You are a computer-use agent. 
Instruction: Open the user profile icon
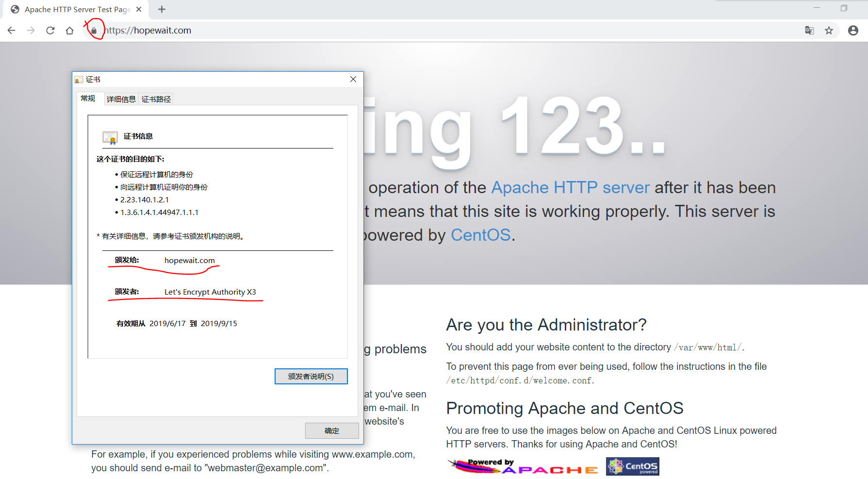click(853, 31)
